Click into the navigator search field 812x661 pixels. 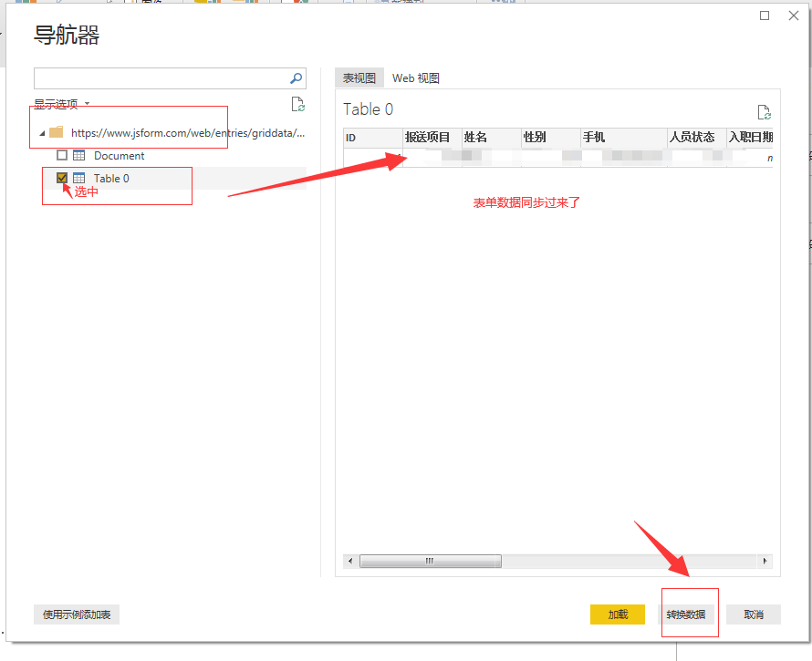pos(160,78)
